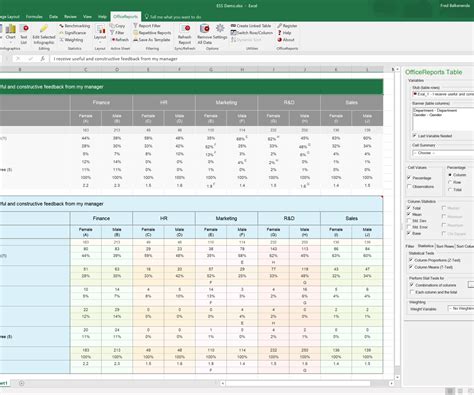Select the Total percentage radio button
The height and width of the screenshot is (395, 474).
pyautogui.click(x=450, y=189)
